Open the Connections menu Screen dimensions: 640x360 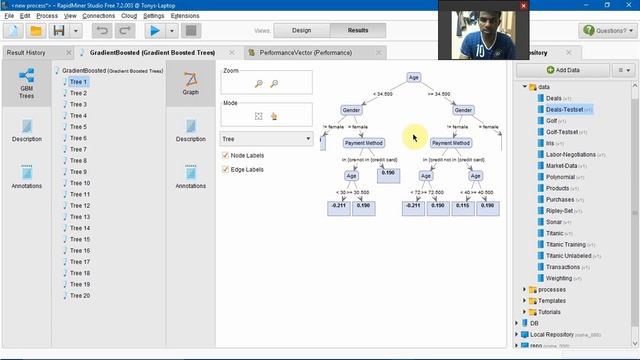(98, 16)
